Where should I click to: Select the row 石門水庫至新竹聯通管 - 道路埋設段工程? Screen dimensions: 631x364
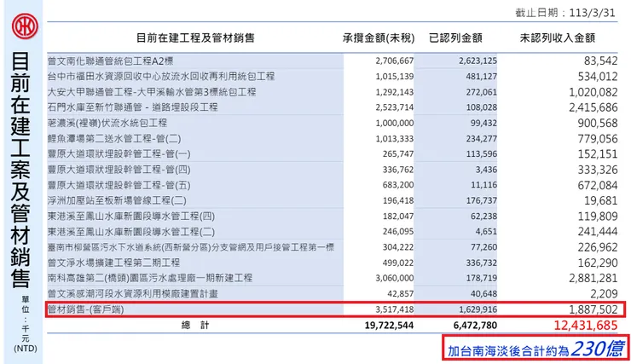(333, 107)
